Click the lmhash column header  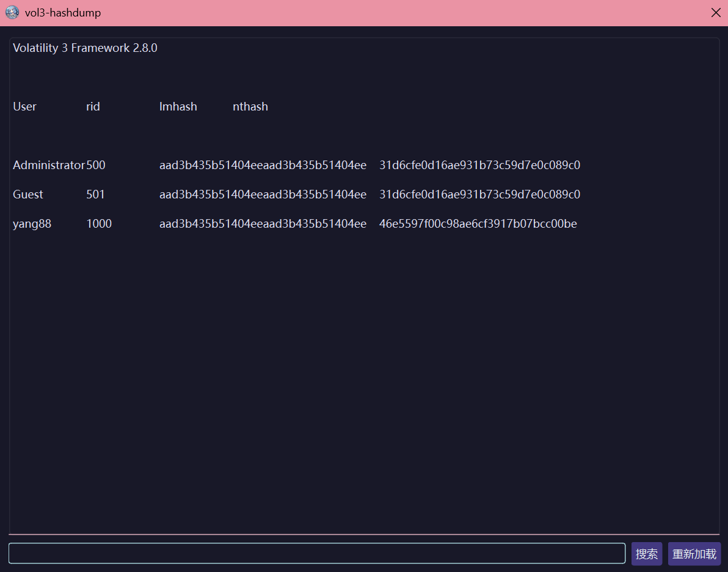coord(178,107)
